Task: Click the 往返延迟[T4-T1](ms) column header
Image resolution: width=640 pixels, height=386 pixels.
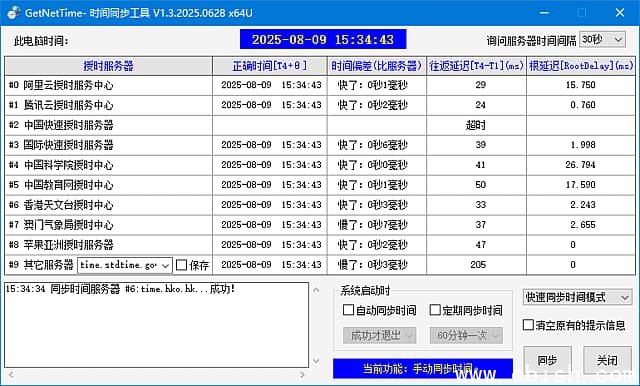Action: point(476,66)
